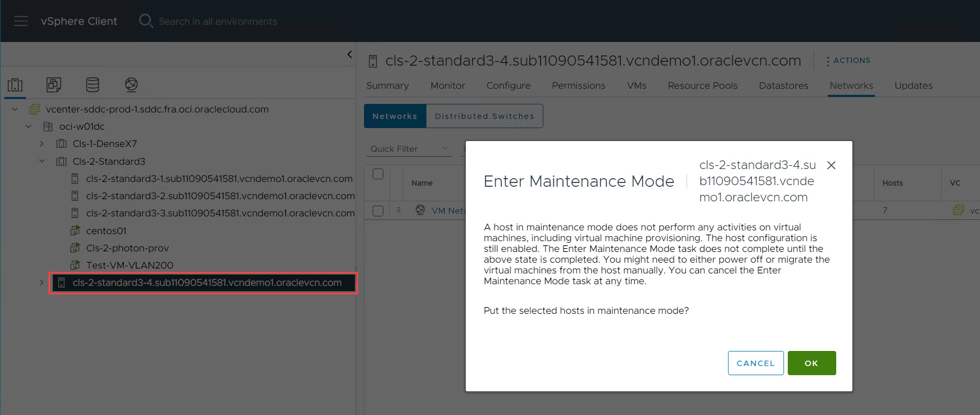Click the Test-VM-VLAN200 VM icon
The height and width of the screenshot is (415, 980).
pos(75,265)
